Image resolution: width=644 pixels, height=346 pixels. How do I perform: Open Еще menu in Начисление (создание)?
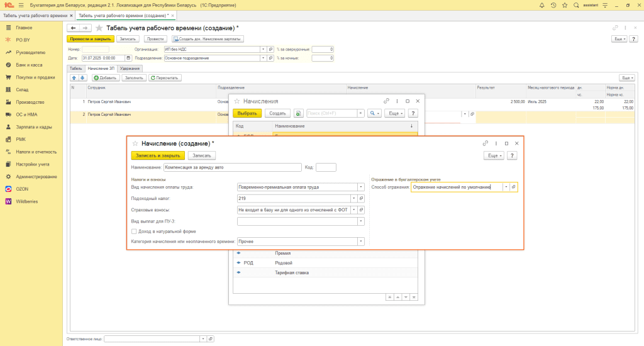tap(494, 156)
